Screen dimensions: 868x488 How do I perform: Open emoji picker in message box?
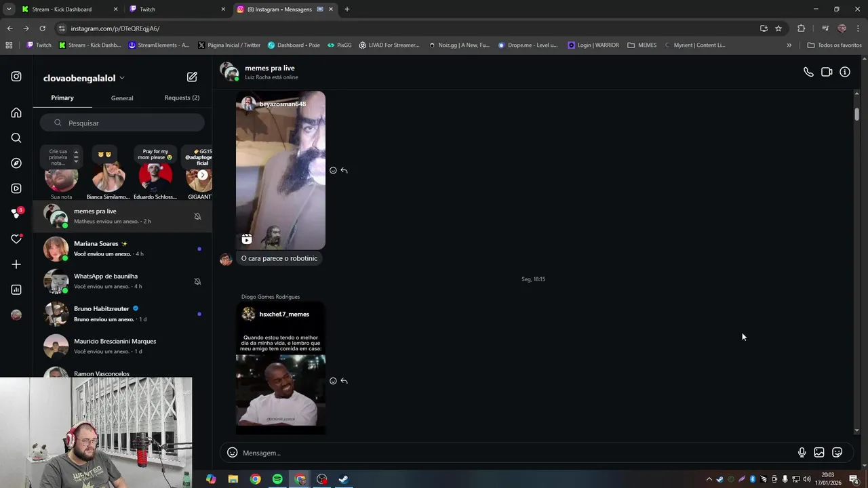coord(232,453)
